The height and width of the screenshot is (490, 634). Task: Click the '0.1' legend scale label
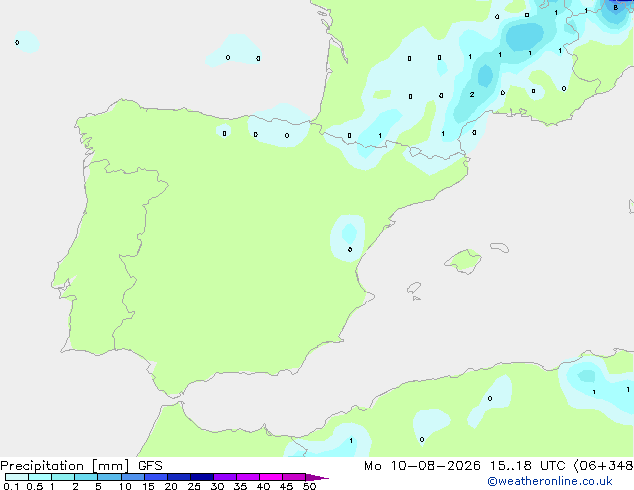11,486
